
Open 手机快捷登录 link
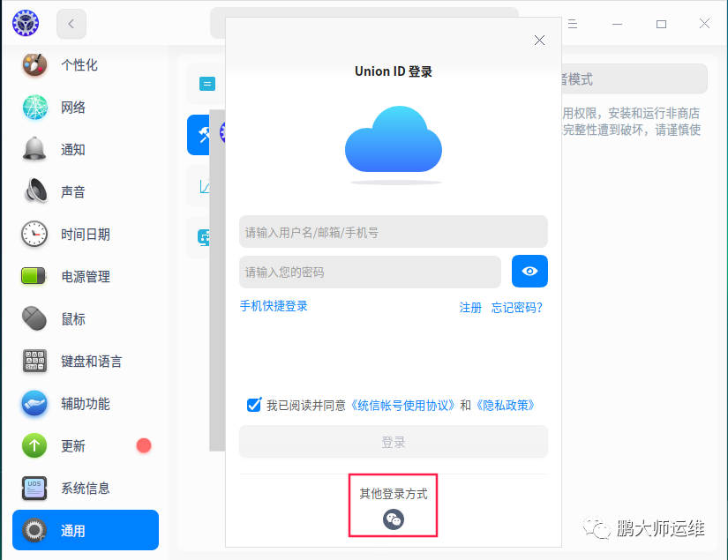pyautogui.click(x=274, y=306)
